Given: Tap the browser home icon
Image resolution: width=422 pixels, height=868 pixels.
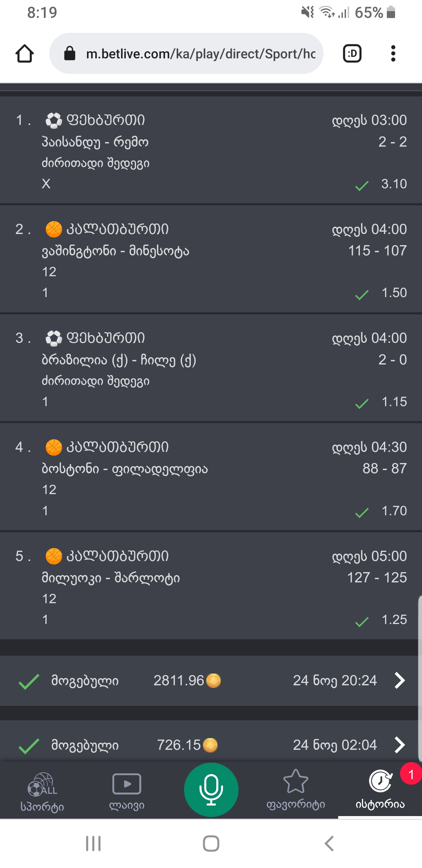Looking at the screenshot, I should [x=24, y=54].
